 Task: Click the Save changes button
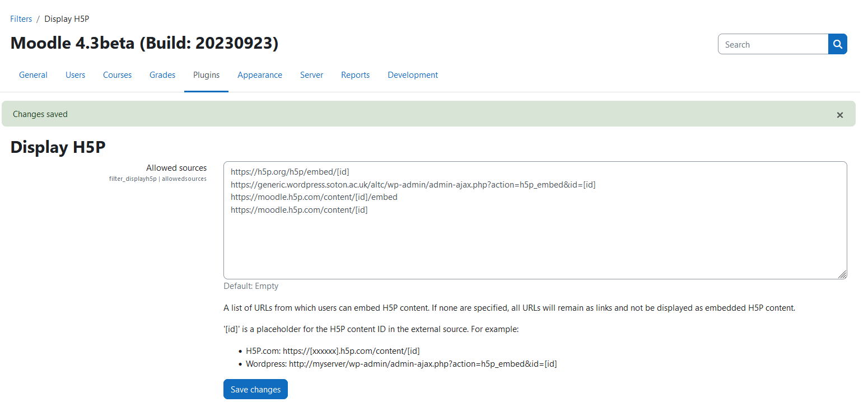[255, 390]
